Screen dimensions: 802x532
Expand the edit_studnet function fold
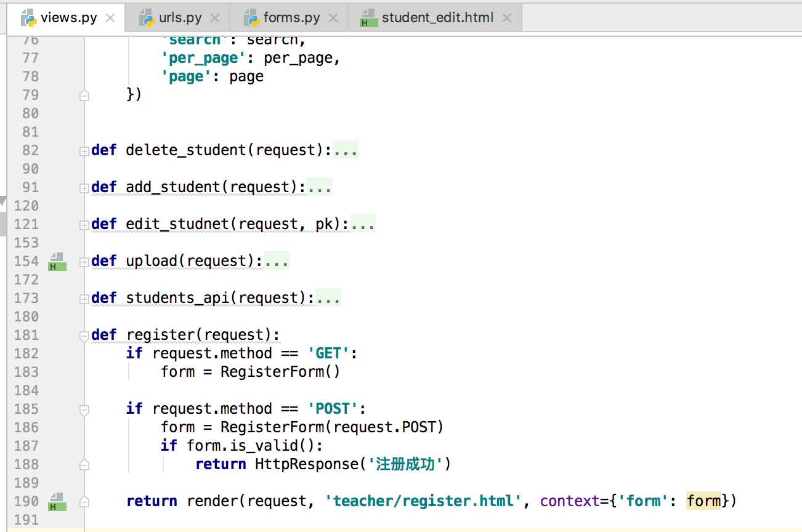(84, 225)
